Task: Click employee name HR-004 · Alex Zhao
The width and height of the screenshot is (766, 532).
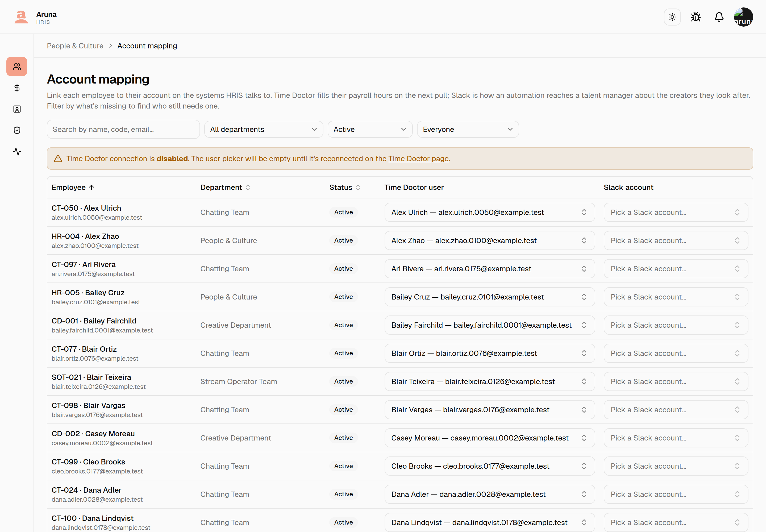Action: click(85, 236)
